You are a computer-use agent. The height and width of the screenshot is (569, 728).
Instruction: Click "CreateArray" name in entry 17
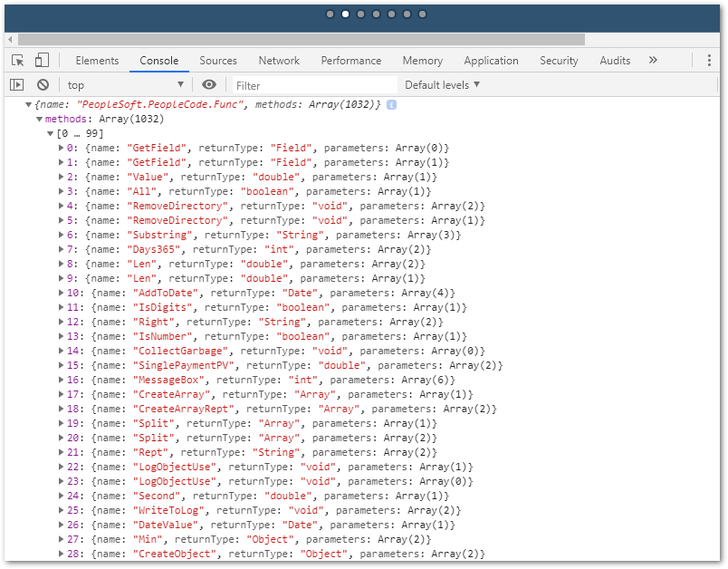click(171, 394)
